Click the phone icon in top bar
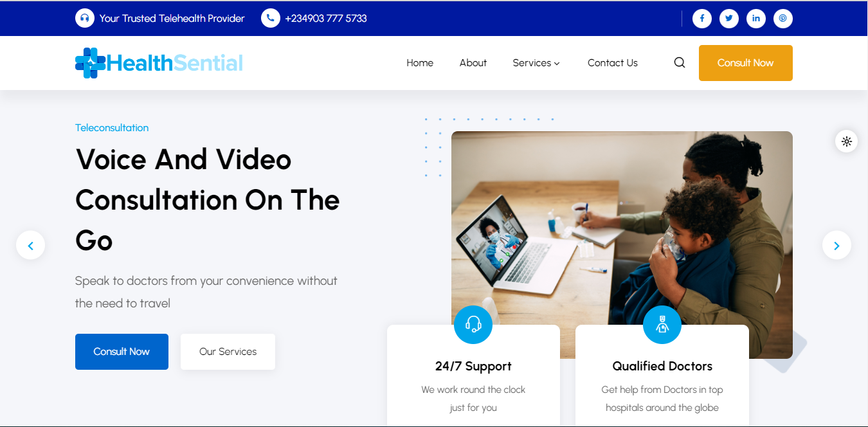 271,19
